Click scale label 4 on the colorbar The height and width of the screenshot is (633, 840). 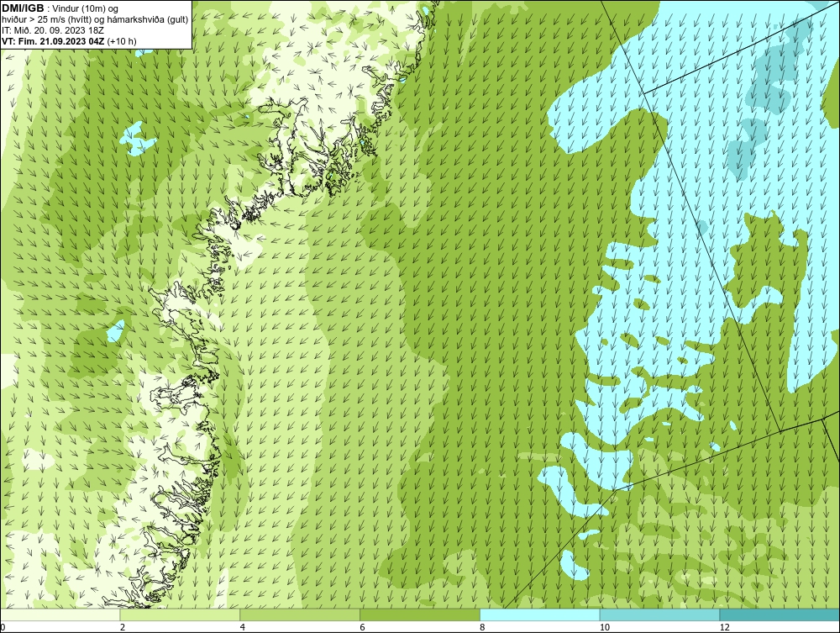(x=242, y=627)
